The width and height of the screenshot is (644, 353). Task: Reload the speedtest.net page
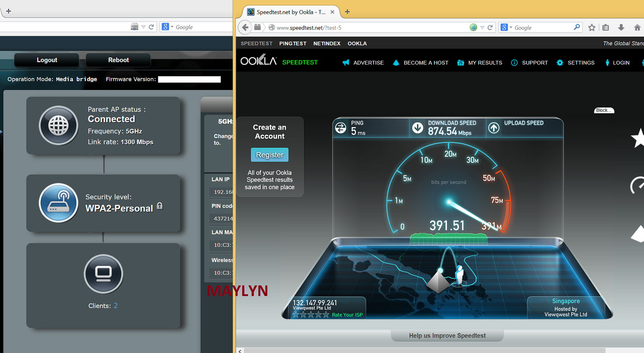tap(490, 28)
